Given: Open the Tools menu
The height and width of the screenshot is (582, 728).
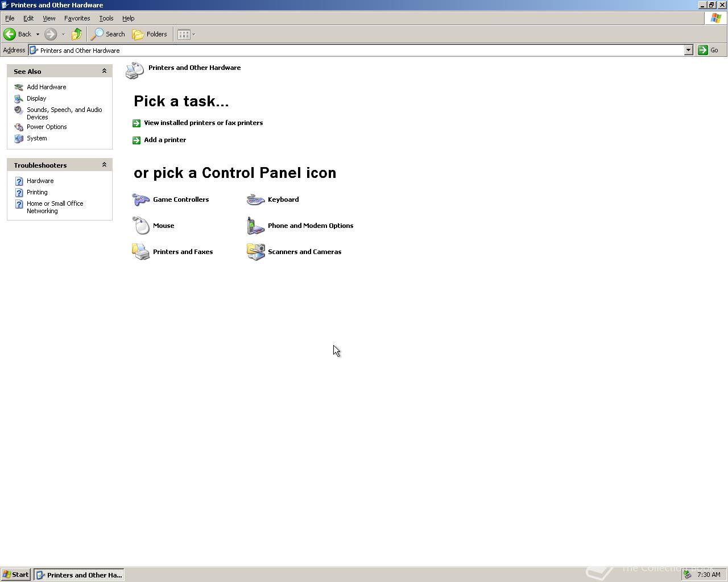Looking at the screenshot, I should pos(106,18).
